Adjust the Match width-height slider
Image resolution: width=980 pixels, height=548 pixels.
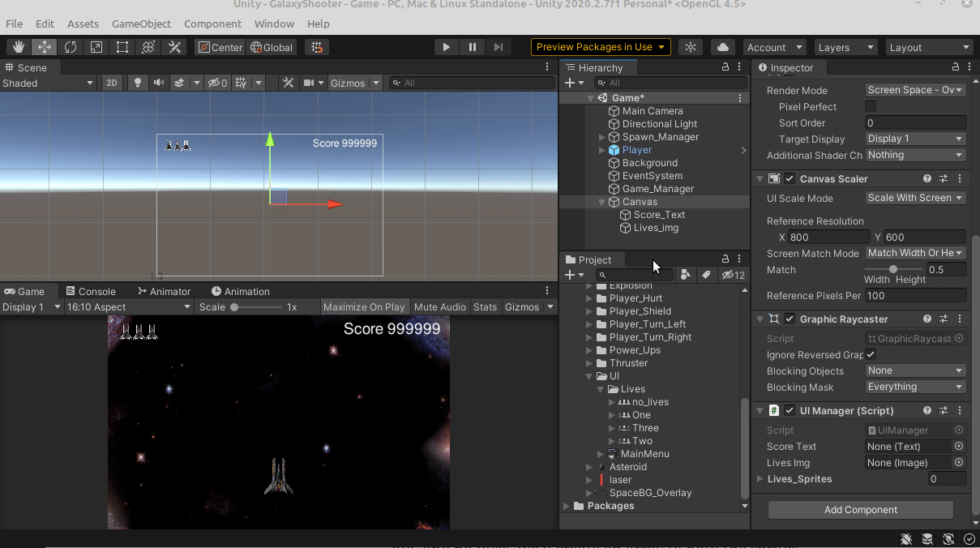893,269
